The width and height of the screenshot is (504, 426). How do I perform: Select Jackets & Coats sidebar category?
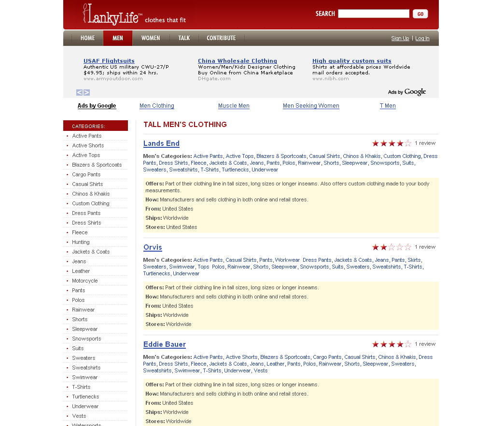pyautogui.click(x=91, y=252)
